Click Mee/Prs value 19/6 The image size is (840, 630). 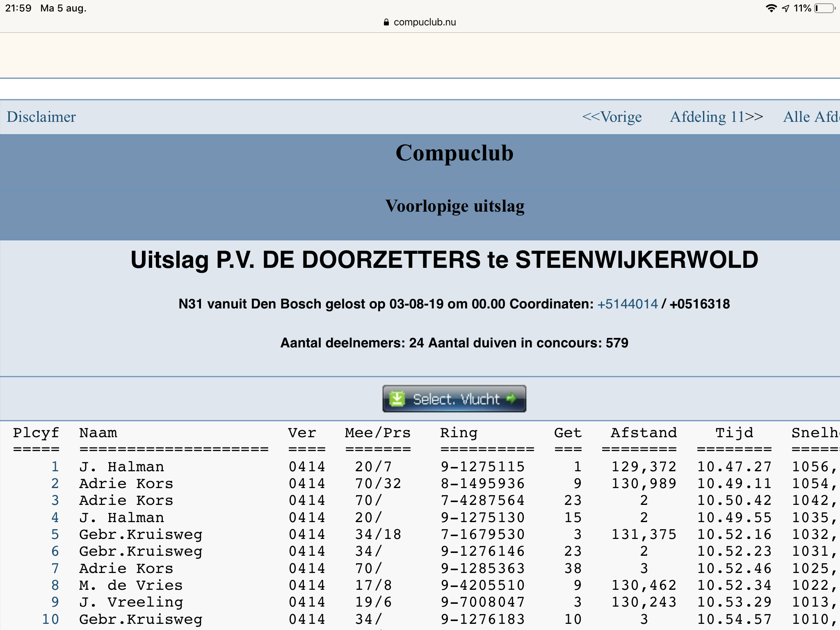[x=374, y=602]
